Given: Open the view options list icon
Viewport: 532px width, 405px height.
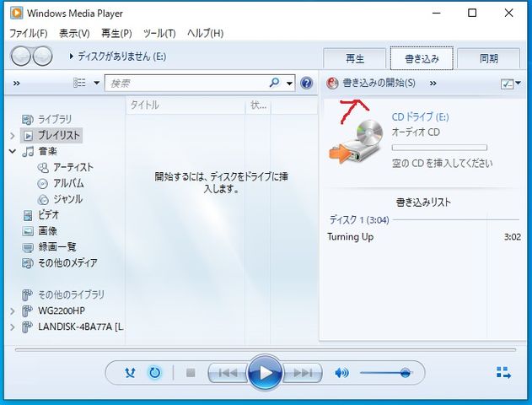Looking at the screenshot, I should click(x=79, y=83).
